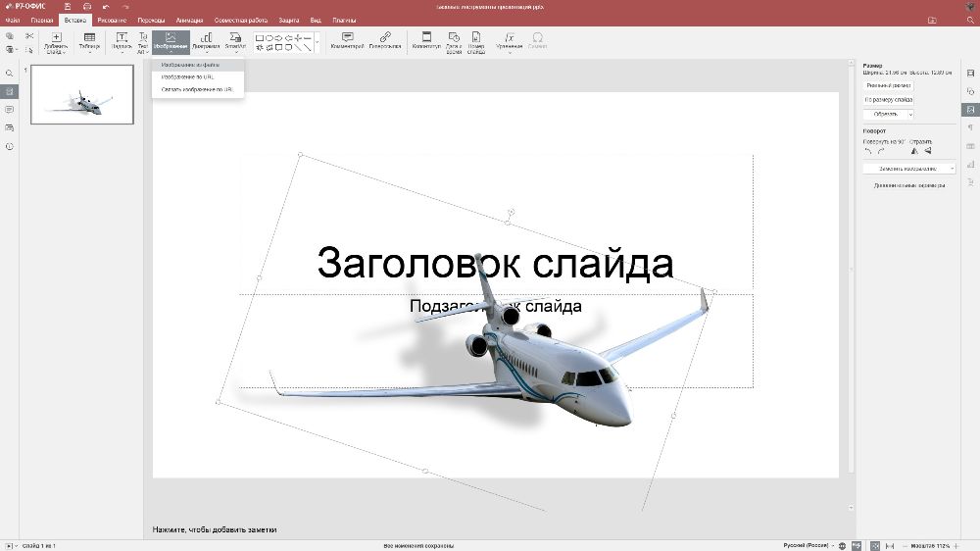Expand the Обрезать crop dropdown arrow
This screenshot has height=551, width=980.
click(909, 114)
